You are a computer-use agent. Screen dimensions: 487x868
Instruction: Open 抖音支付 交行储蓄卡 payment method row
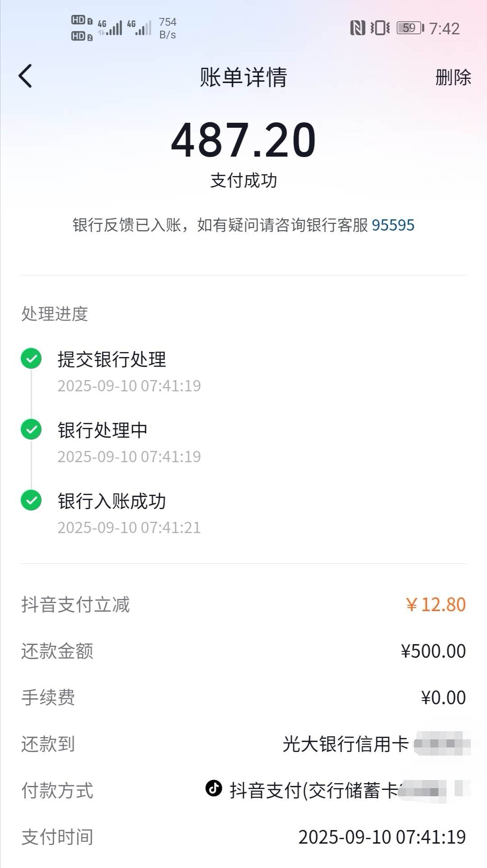243,790
